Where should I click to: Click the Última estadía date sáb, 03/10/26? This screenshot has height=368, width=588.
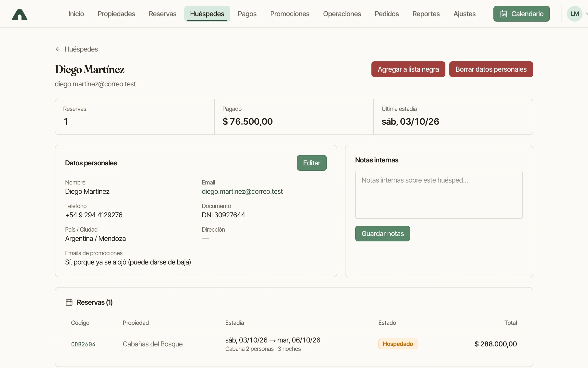coord(410,121)
